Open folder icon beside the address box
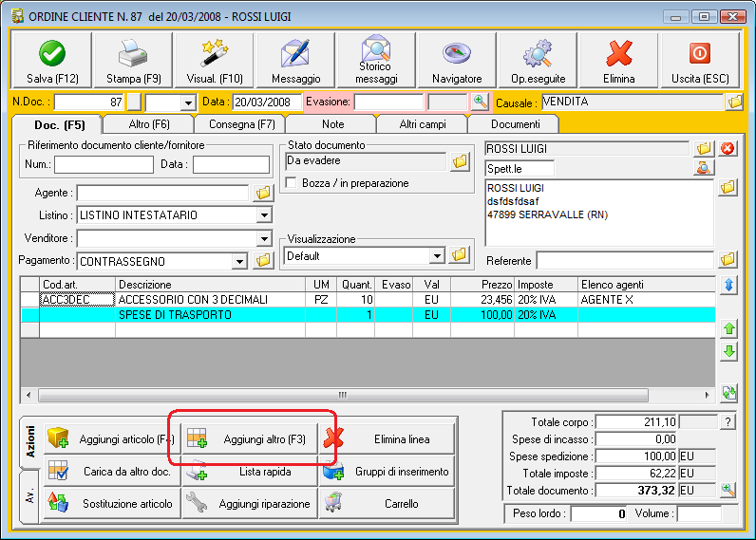756x540 pixels. (x=728, y=187)
